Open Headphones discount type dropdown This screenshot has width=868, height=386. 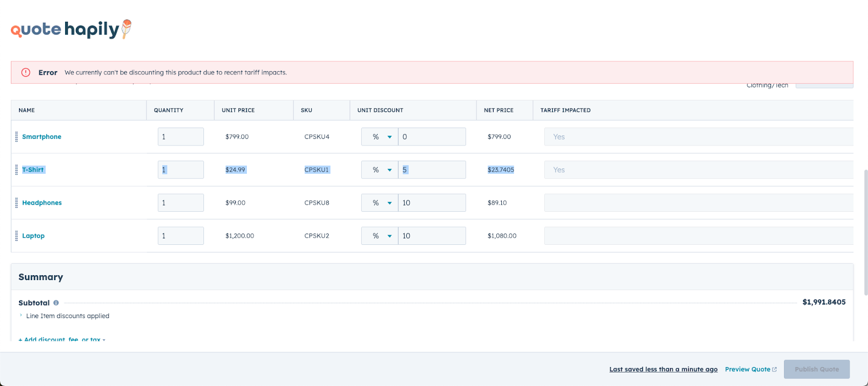click(380, 203)
